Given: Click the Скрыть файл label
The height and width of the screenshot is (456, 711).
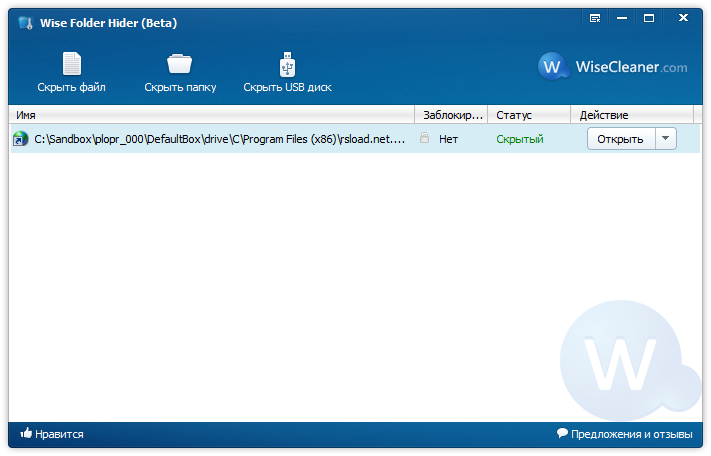Looking at the screenshot, I should (71, 87).
